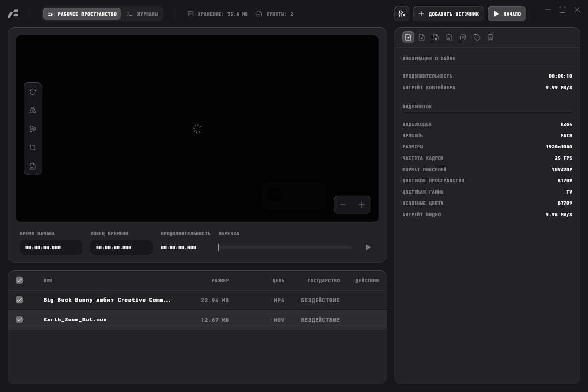
Task: Switch to Рабочее пространство tab
Action: tap(82, 14)
